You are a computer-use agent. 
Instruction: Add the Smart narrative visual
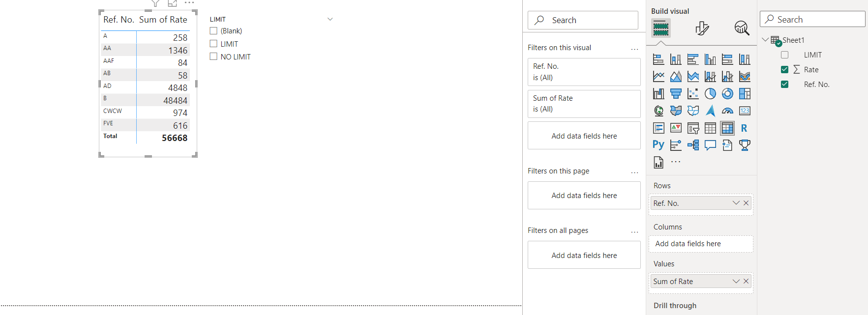[x=727, y=145]
